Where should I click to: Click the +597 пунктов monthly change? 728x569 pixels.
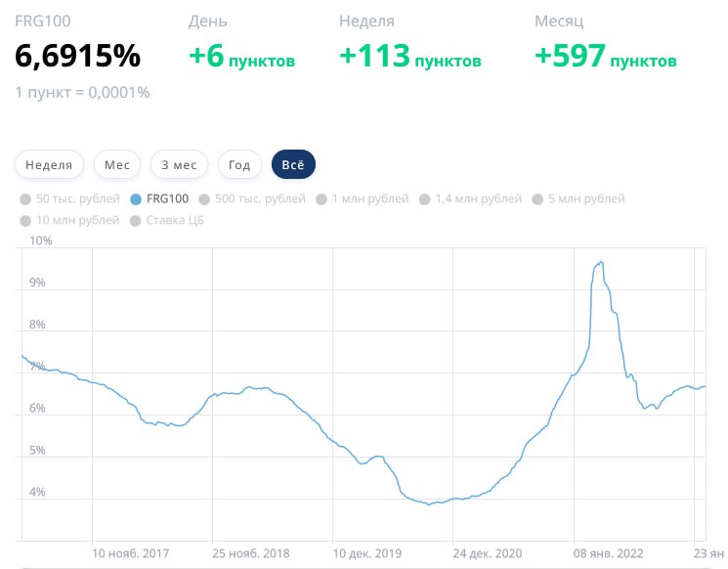[606, 58]
